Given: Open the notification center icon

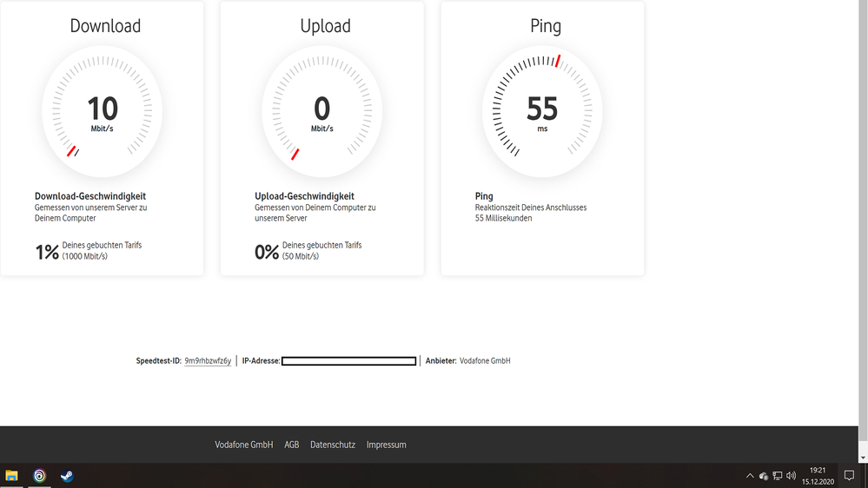Looking at the screenshot, I should 849,476.
